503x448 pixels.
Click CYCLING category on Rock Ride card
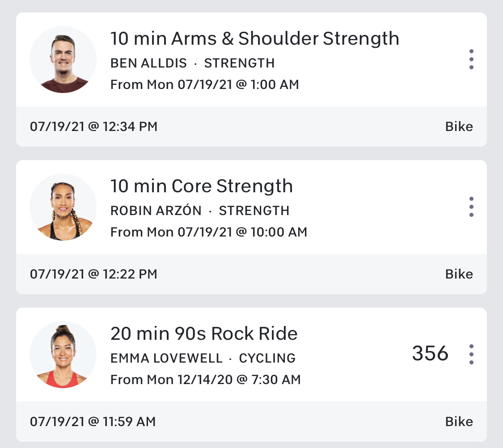[267, 358]
